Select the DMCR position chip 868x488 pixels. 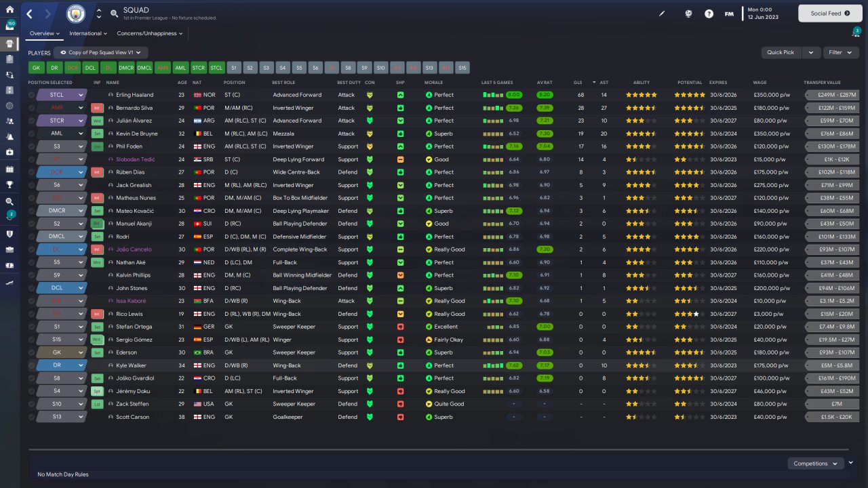[x=126, y=68]
